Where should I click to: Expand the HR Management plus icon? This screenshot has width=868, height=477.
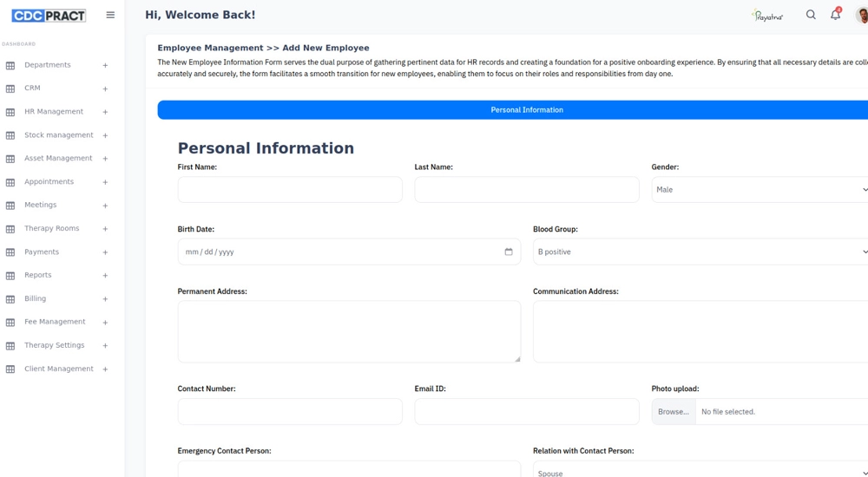pyautogui.click(x=105, y=113)
